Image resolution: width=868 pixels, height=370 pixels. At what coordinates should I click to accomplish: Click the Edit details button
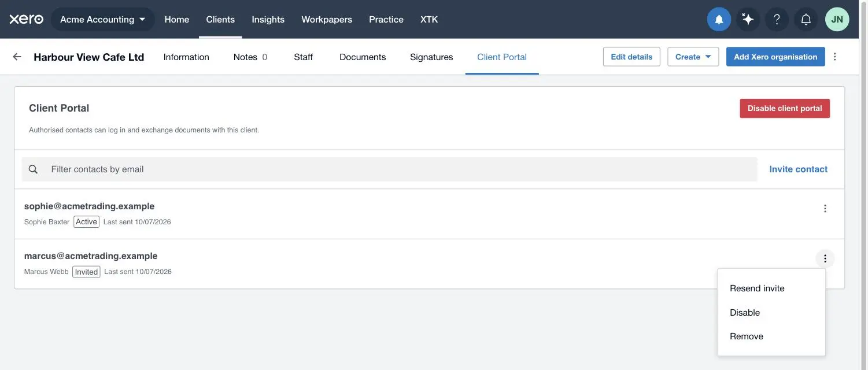[x=631, y=57]
